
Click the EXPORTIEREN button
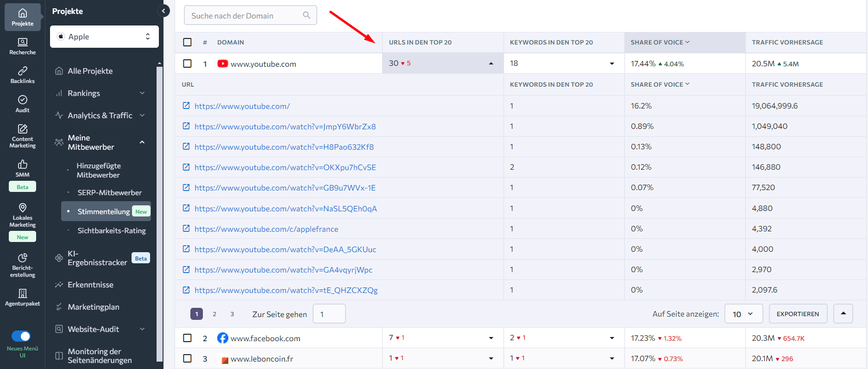798,314
